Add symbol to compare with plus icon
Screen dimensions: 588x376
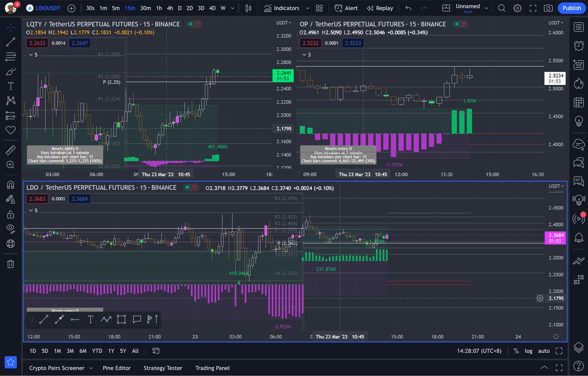pyautogui.click(x=72, y=8)
